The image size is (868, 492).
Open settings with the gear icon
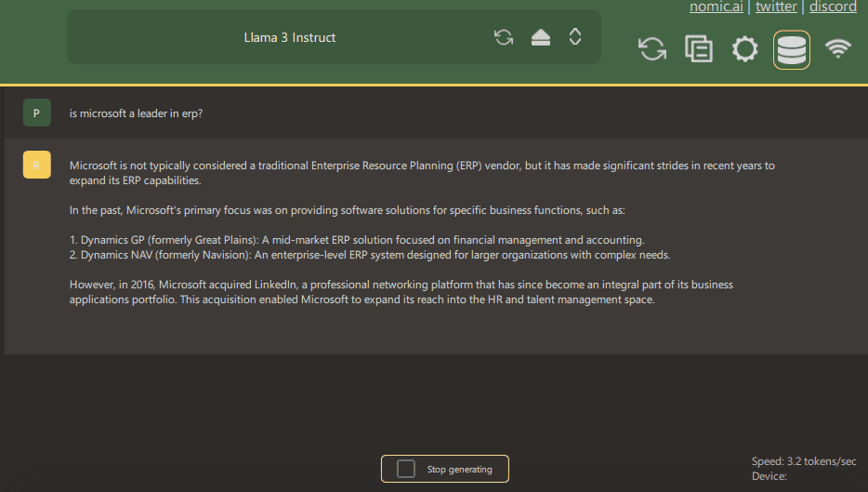point(745,48)
